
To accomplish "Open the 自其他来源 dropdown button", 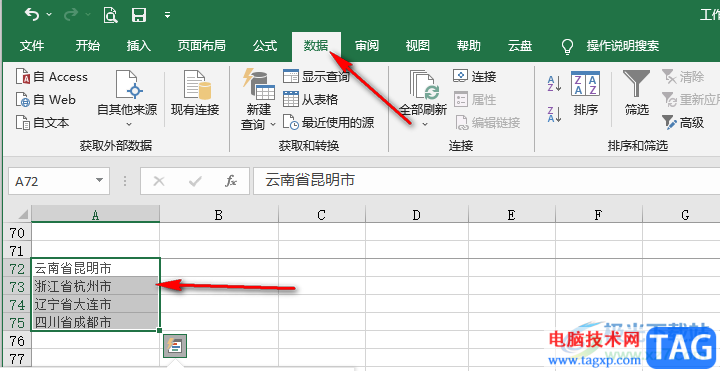I will pos(127,99).
